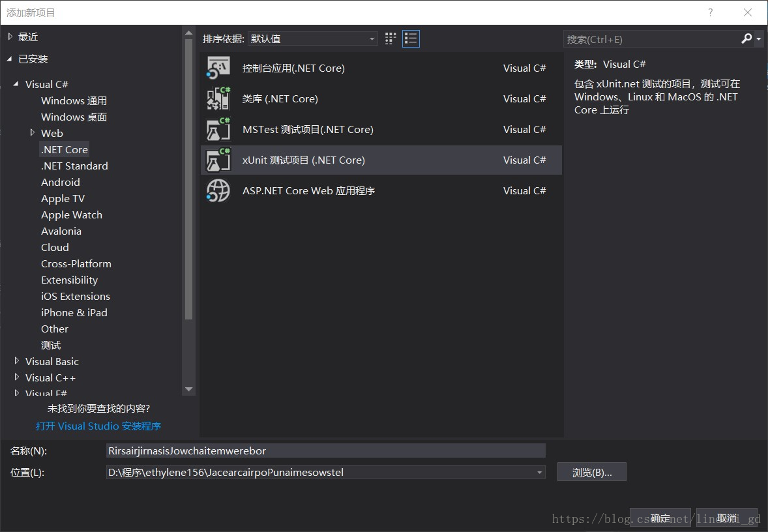The width and height of the screenshot is (768, 532).
Task: Collapse the Visual C# tree node
Action: pos(16,84)
